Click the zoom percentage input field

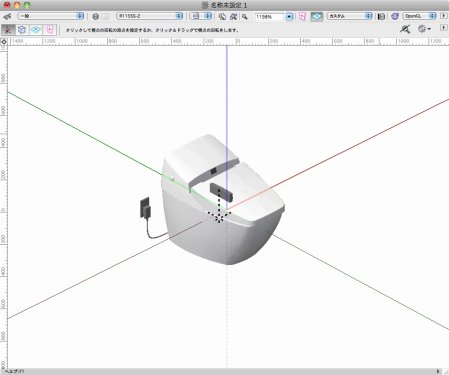[x=269, y=16]
